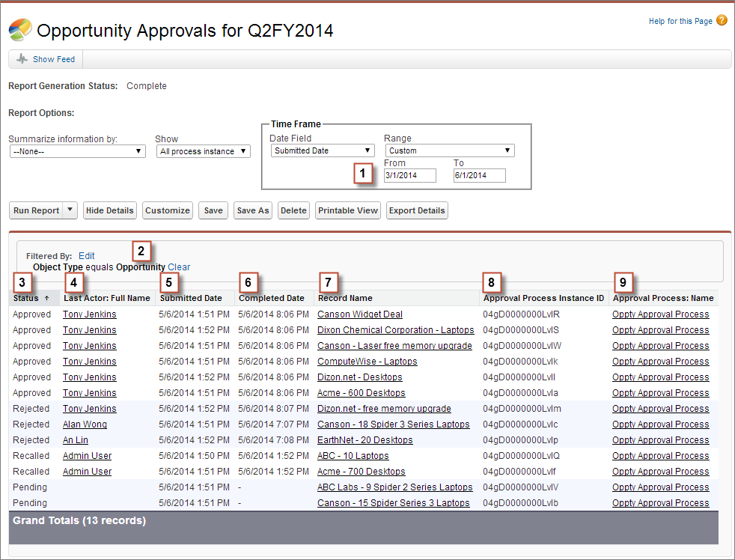Open the Range dropdown set to Custom

point(449,150)
